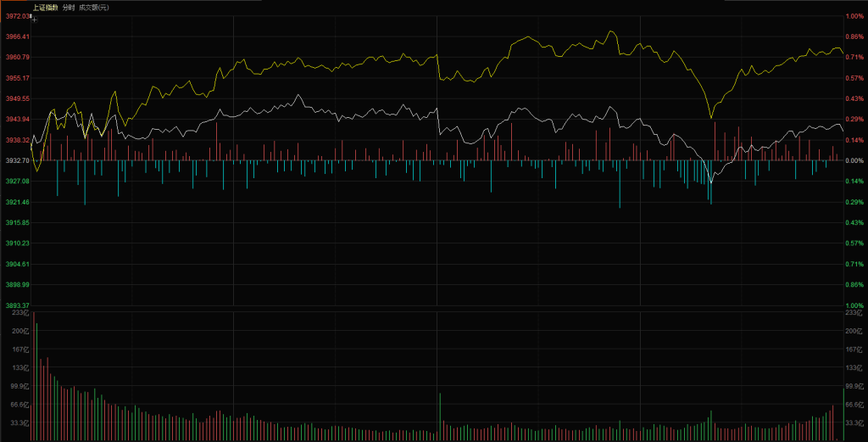868x442 pixels.
Task: Click the yellow line's highest peak
Action: tap(611, 31)
